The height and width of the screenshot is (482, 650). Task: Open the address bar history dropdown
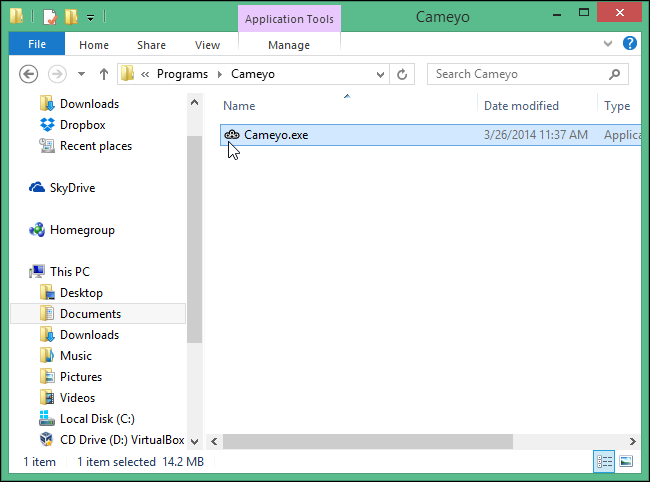[x=380, y=75]
